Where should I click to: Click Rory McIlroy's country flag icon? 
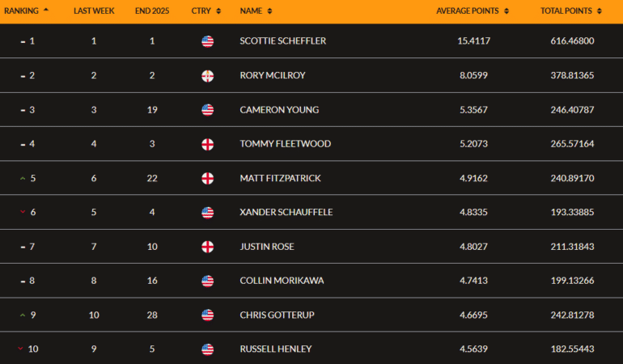[208, 75]
